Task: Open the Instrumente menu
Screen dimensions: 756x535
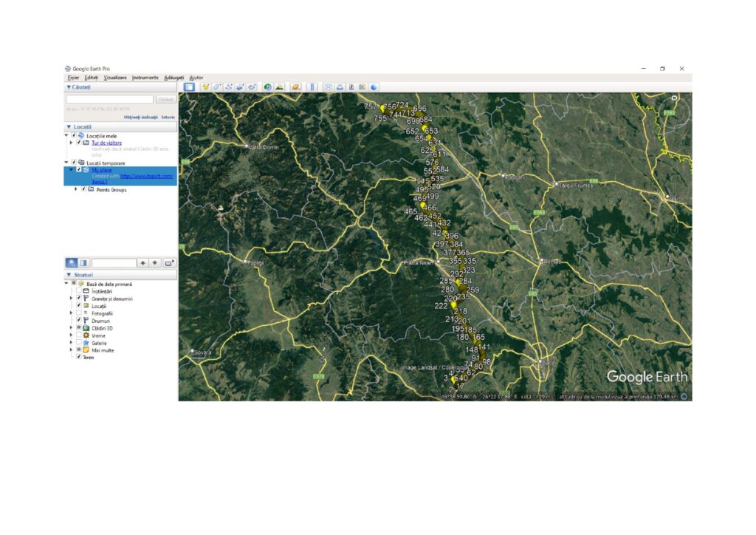Action: (x=145, y=78)
